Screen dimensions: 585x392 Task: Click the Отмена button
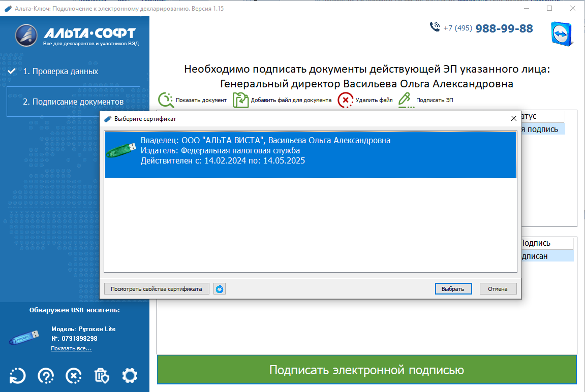click(498, 289)
